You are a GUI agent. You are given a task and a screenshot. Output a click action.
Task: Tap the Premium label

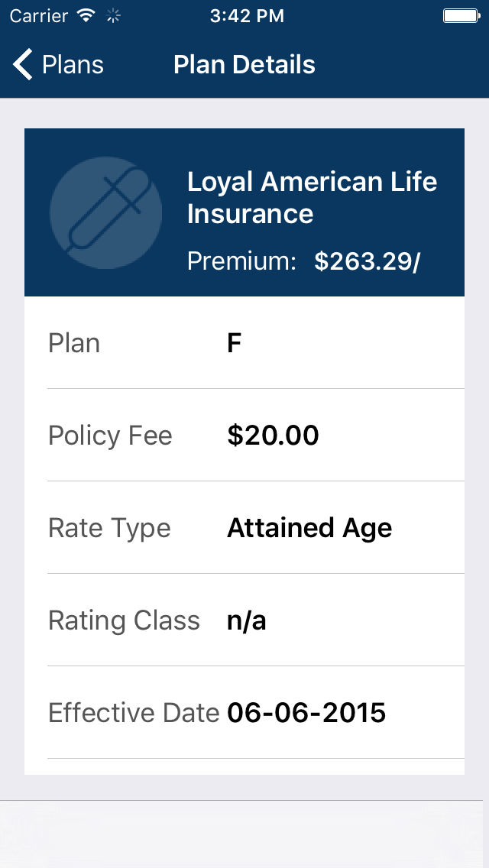click(241, 261)
